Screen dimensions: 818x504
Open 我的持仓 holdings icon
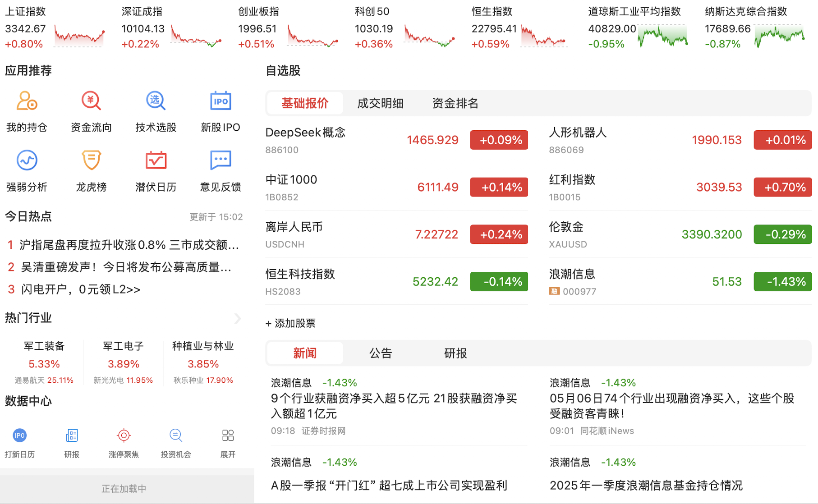(x=27, y=101)
